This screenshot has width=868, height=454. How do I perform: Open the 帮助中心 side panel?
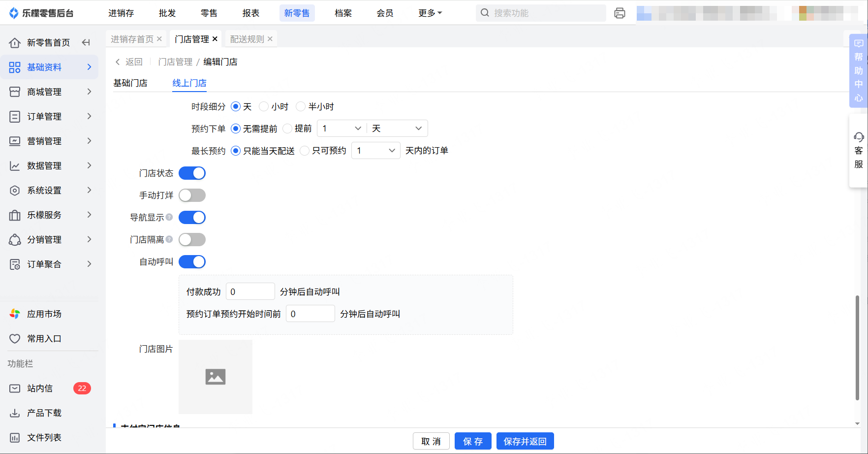click(x=859, y=70)
